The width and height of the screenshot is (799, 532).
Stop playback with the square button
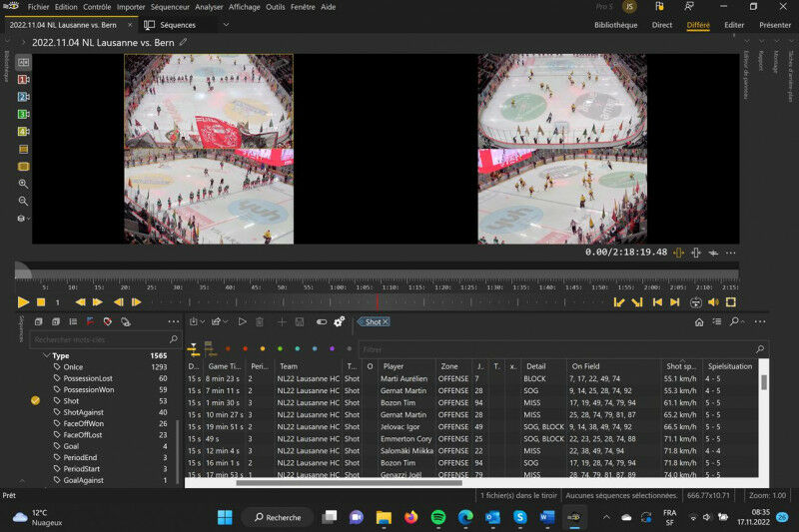[41, 301]
